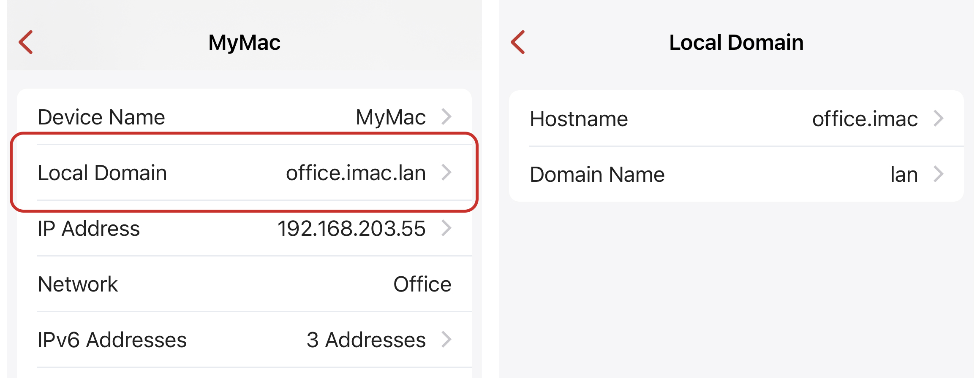The width and height of the screenshot is (980, 378).
Task: Select the Network row label
Action: pos(78,284)
